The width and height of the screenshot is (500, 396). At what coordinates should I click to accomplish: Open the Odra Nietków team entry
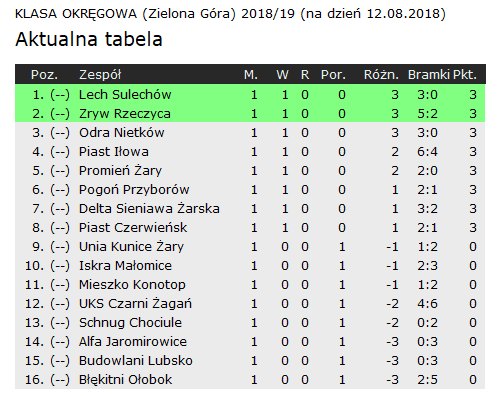122,133
